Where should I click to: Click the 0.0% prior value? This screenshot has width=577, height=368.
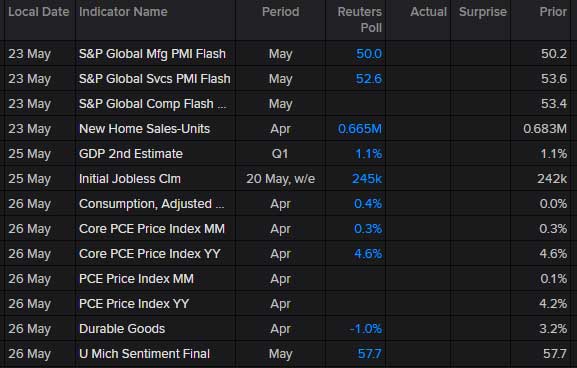(x=553, y=204)
